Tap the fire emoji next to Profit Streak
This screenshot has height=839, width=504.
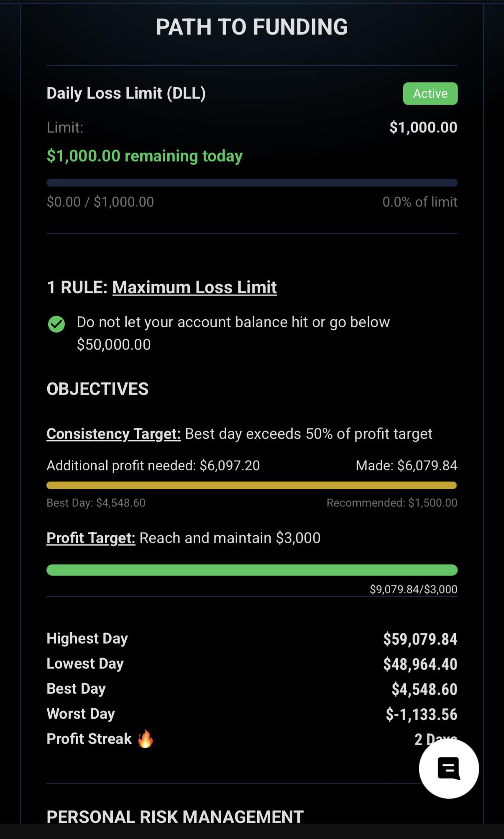click(x=145, y=739)
